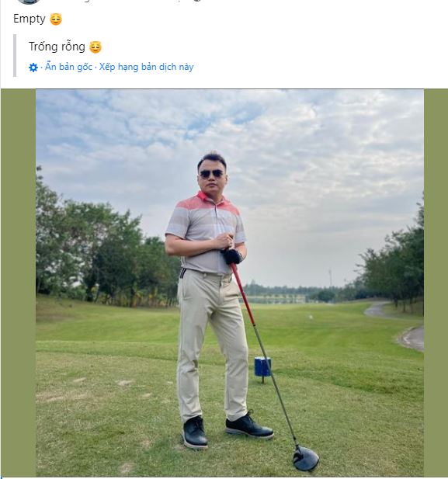Click the black golf glove in photo
This screenshot has width=448, height=479.
pyautogui.click(x=231, y=256)
